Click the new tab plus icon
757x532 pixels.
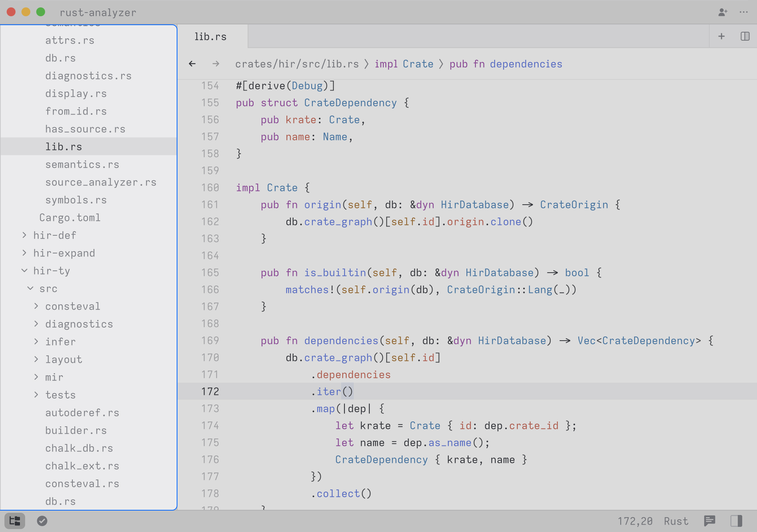pyautogui.click(x=721, y=36)
